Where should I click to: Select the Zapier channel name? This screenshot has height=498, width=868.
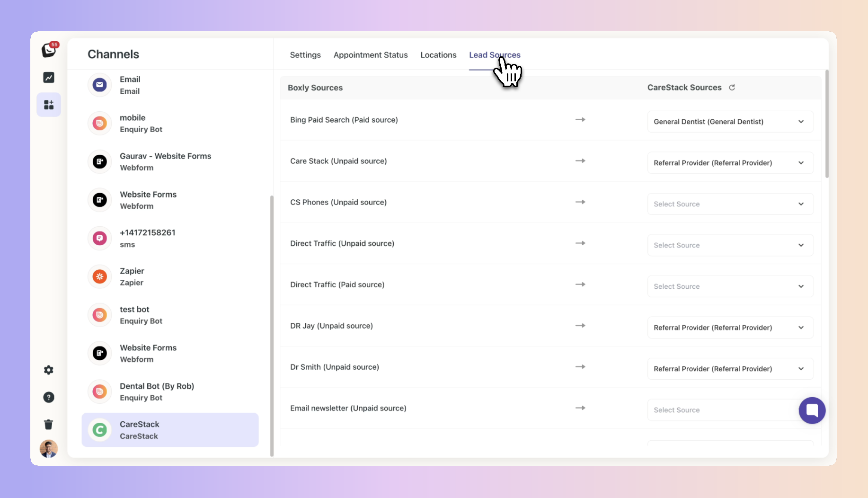click(132, 271)
